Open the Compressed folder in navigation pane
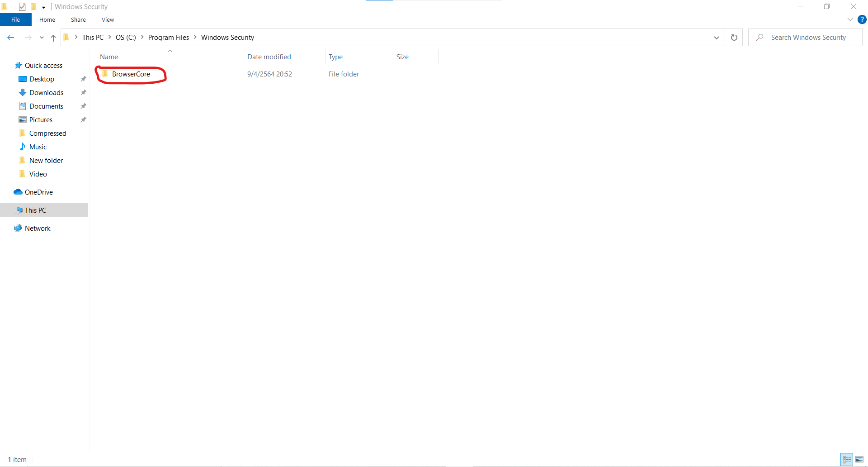The image size is (868, 467). pos(47,133)
